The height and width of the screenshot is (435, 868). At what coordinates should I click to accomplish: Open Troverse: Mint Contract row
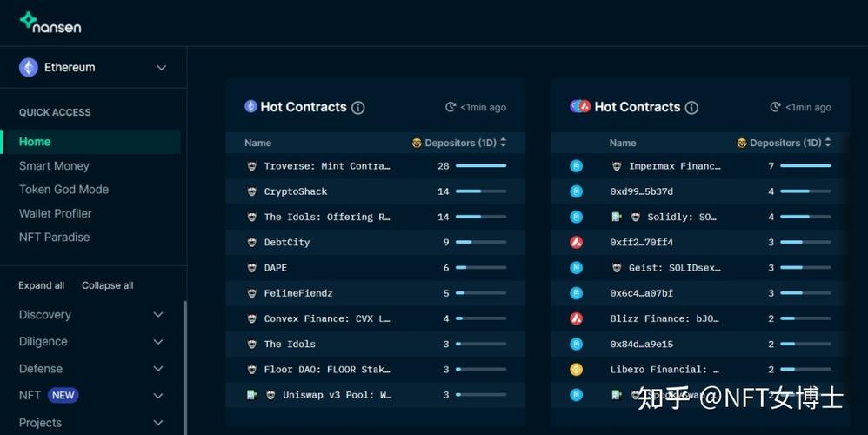click(x=376, y=166)
